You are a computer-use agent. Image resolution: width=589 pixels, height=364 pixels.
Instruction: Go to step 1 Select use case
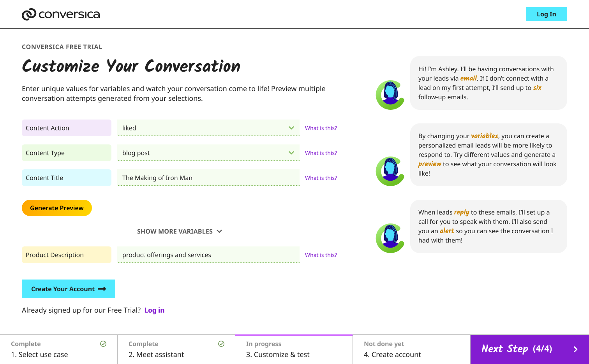click(x=58, y=349)
